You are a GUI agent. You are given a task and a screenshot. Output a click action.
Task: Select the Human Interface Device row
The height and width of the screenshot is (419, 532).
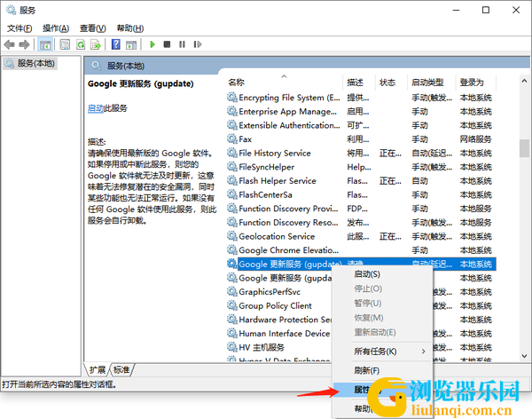(x=279, y=334)
